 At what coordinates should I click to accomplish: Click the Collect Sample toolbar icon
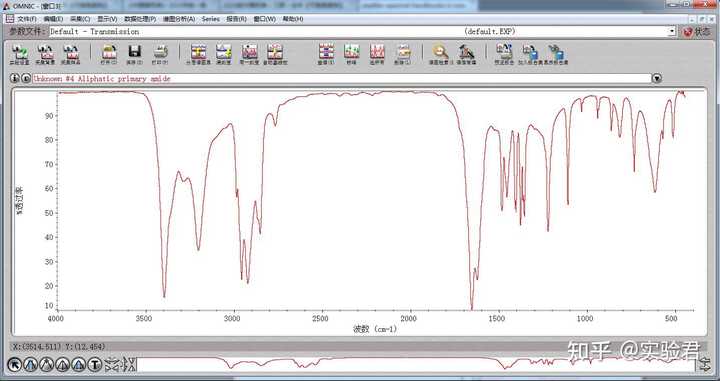[71, 54]
